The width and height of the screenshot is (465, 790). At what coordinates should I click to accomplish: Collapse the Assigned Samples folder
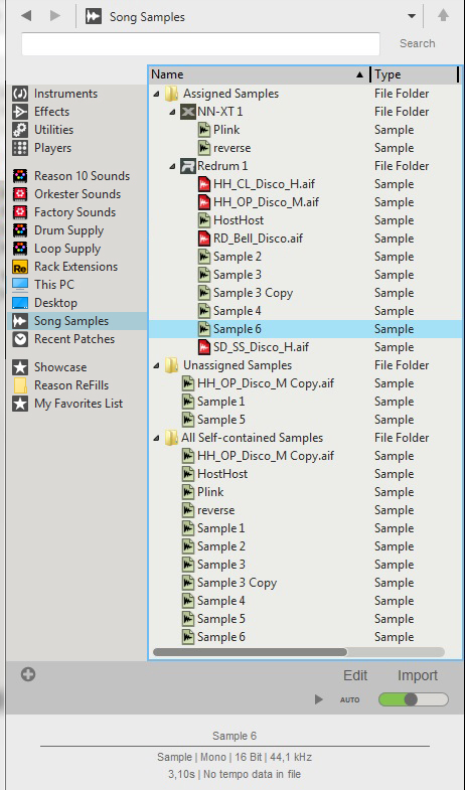156,94
